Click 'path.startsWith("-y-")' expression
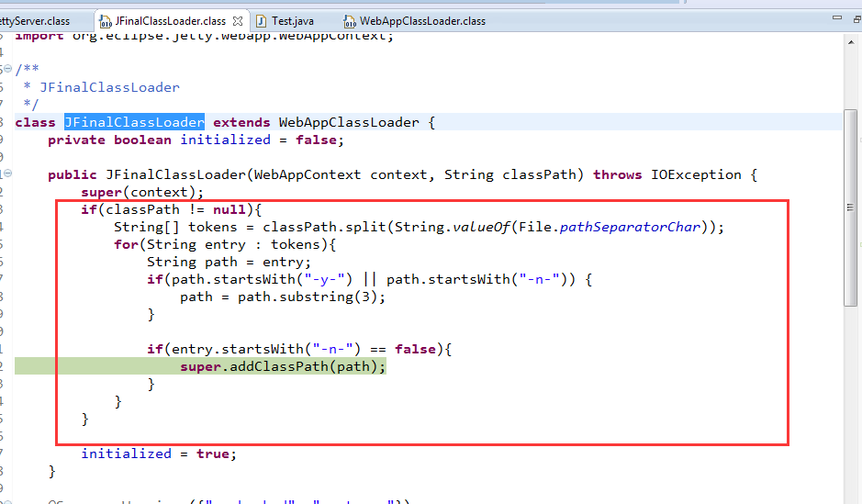The image size is (862, 504). tap(263, 279)
